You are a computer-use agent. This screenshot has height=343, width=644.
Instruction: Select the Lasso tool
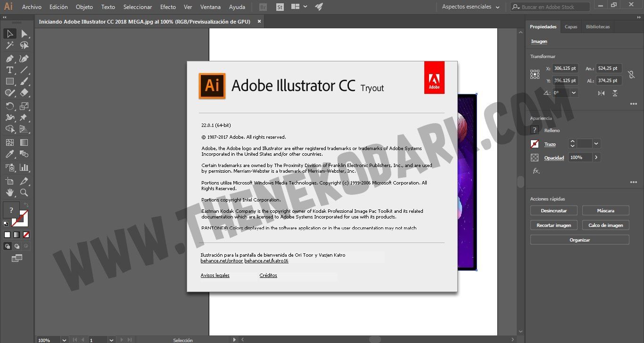[x=24, y=45]
